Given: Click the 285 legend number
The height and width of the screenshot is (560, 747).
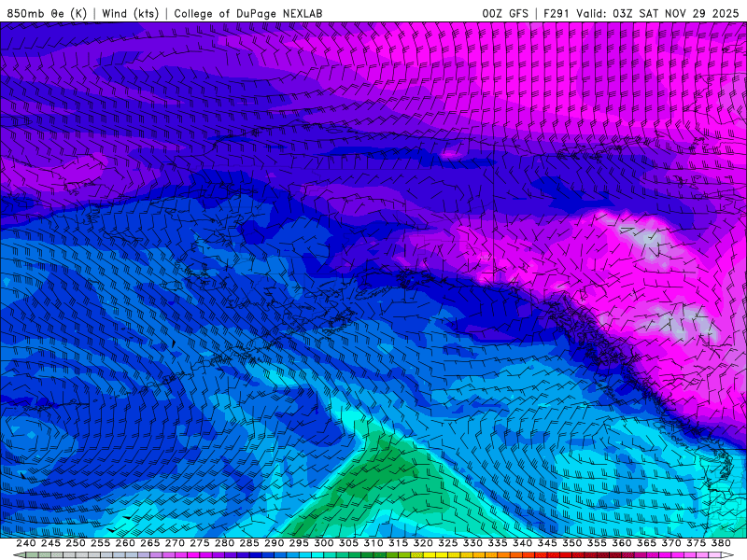Looking at the screenshot, I should [x=249, y=543].
